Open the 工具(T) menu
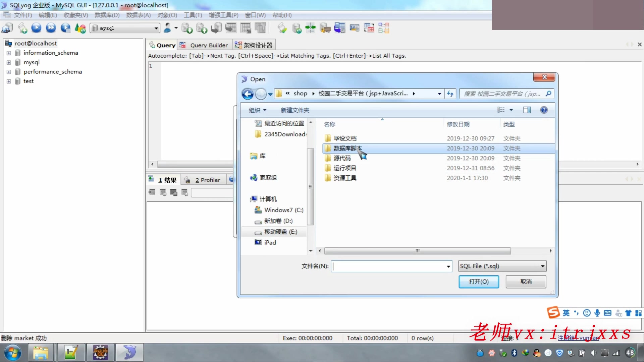The height and width of the screenshot is (362, 644). tap(193, 15)
